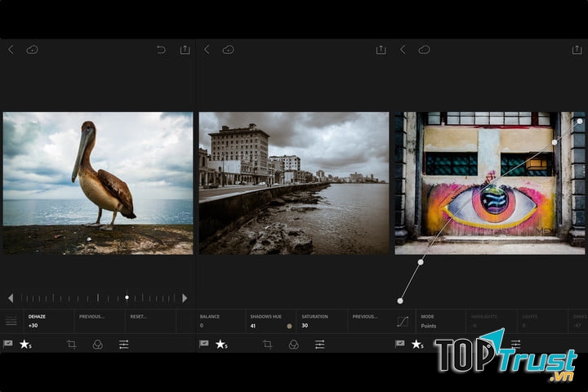588x392 pixels.
Task: Click curve point over graffiti's upper window
Action: point(555,143)
